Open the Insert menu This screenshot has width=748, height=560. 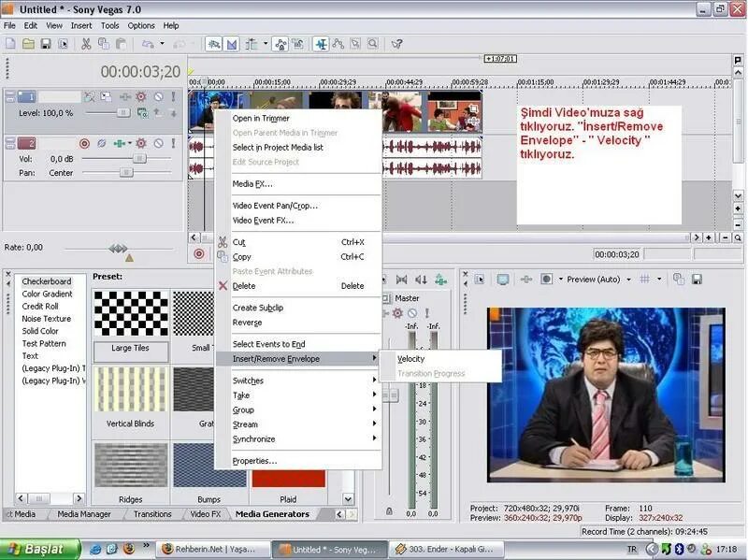click(81, 26)
